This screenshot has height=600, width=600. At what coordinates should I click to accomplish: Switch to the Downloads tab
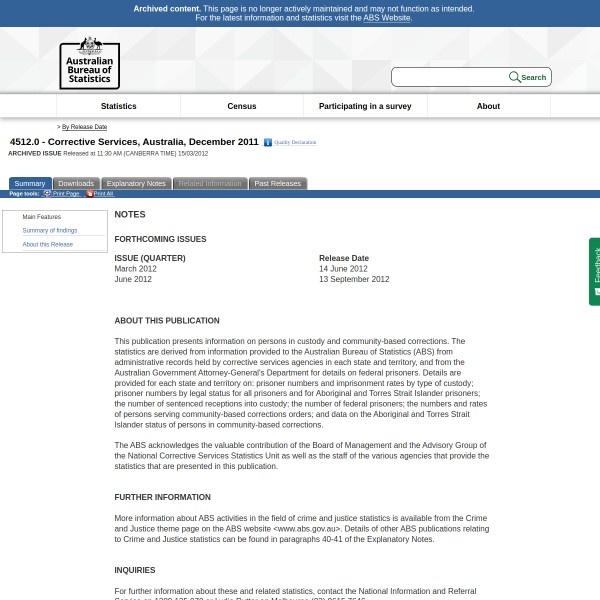[76, 184]
